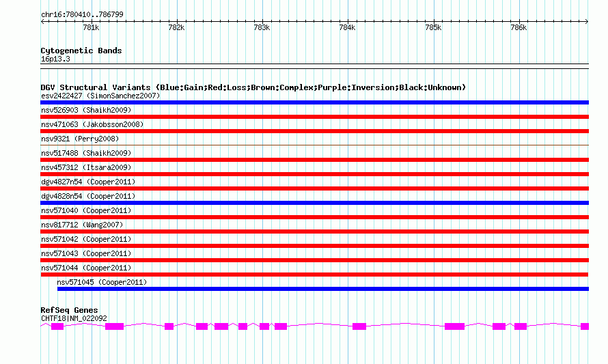Click the chr16:780410..786799 region label
This screenshot has width=608, height=364.
82,14
